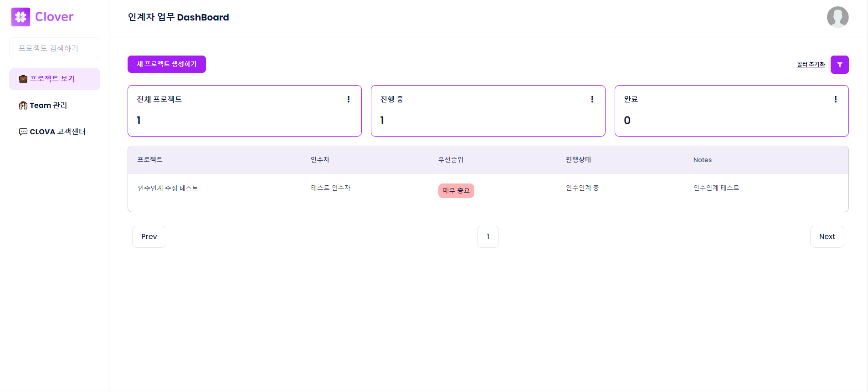Click the 인계자 업무 DashBoard heading
Viewport: 868px width, 392px height.
tap(178, 17)
